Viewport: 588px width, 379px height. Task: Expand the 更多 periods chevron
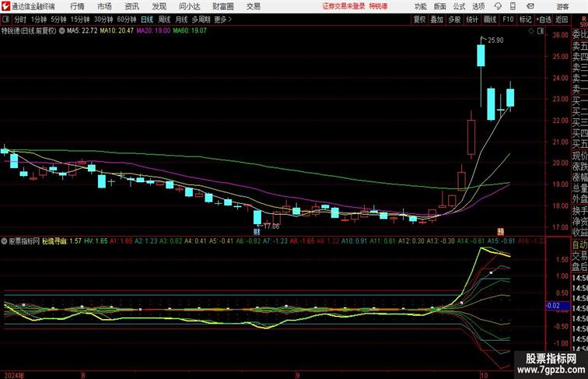pyautogui.click(x=222, y=19)
